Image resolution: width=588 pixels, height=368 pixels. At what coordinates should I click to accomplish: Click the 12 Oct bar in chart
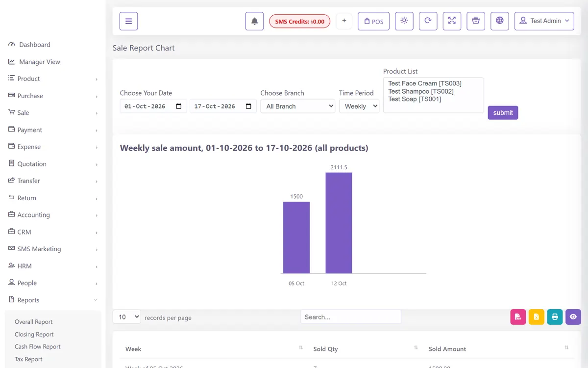(339, 223)
